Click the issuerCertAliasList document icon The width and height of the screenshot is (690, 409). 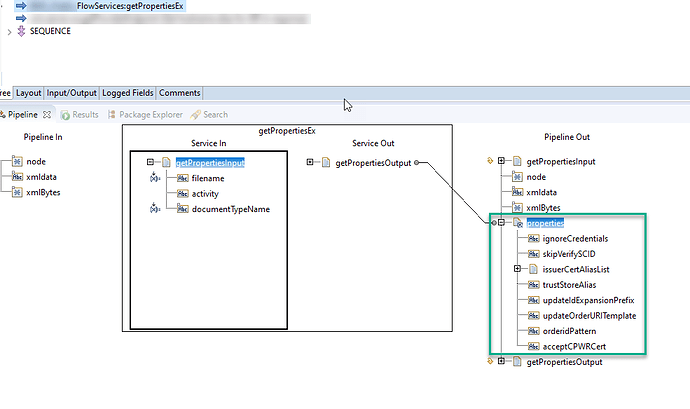[x=533, y=269]
